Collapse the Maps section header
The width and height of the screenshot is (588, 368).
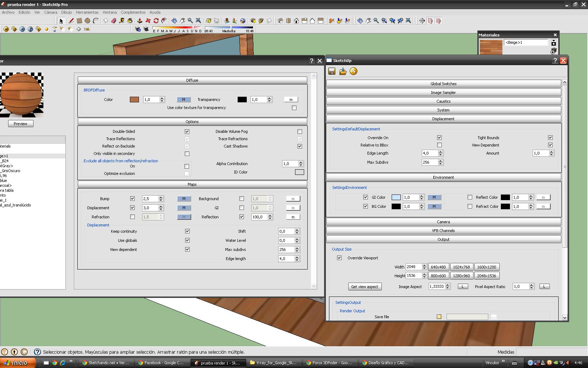click(x=192, y=184)
